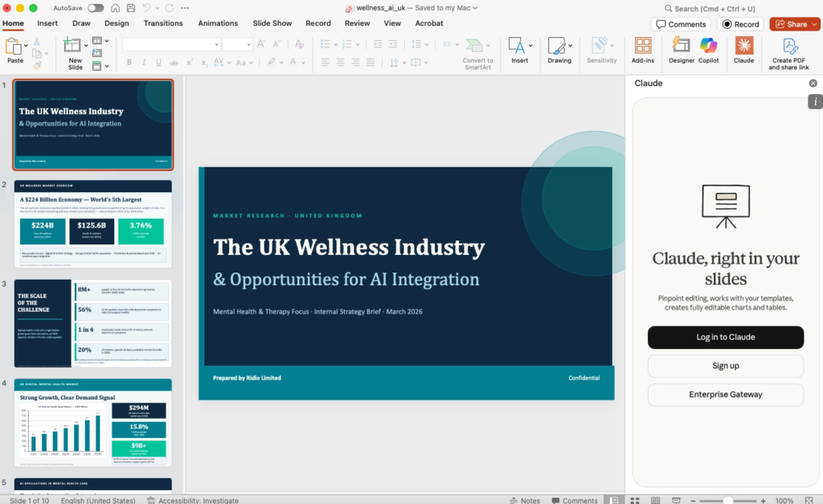Click Convert to SmartArt
823x504 pixels.
[x=477, y=53]
